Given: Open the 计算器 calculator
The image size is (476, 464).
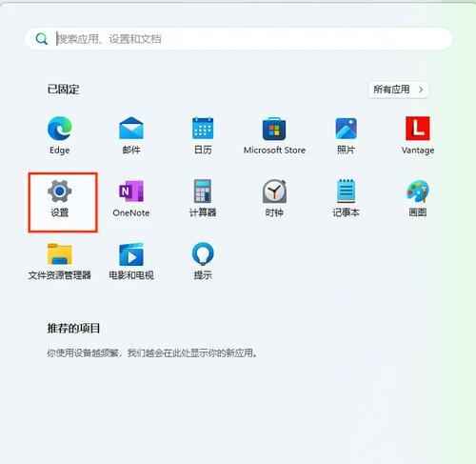Looking at the screenshot, I should coord(203,198).
